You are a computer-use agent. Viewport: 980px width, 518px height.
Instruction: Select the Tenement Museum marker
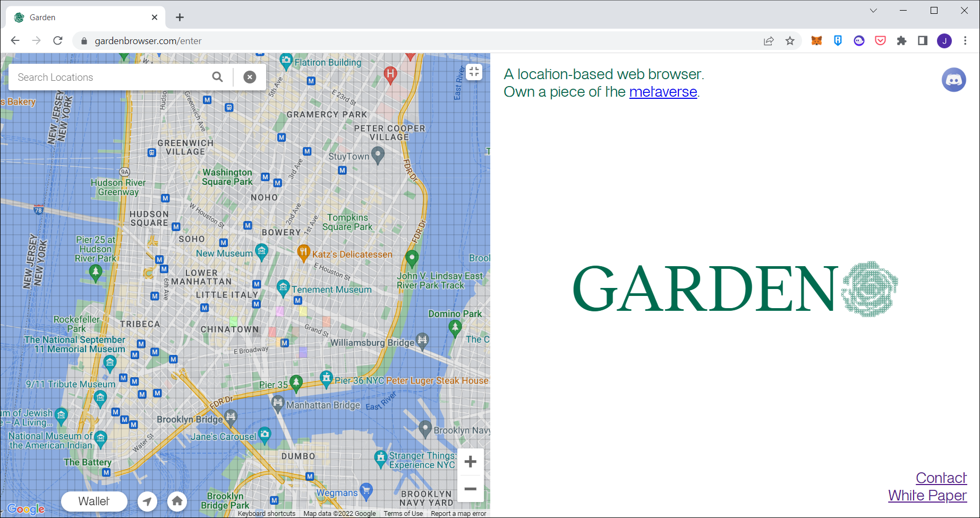click(283, 288)
